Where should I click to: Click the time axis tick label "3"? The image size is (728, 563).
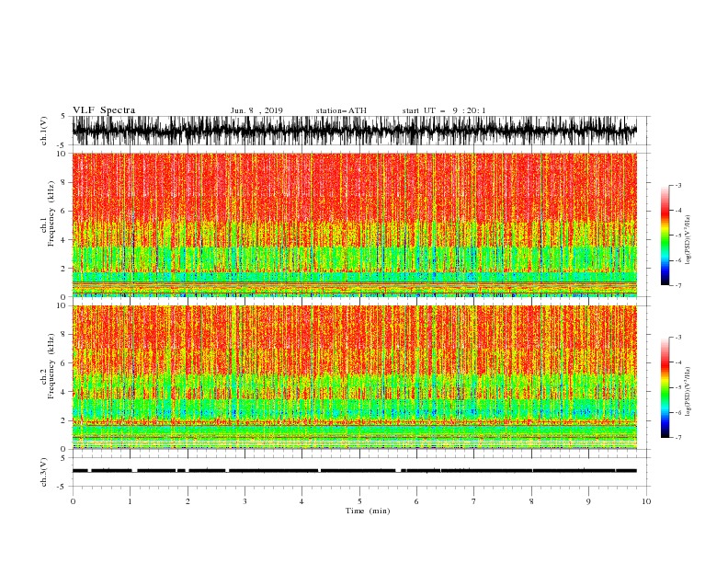pyautogui.click(x=245, y=501)
